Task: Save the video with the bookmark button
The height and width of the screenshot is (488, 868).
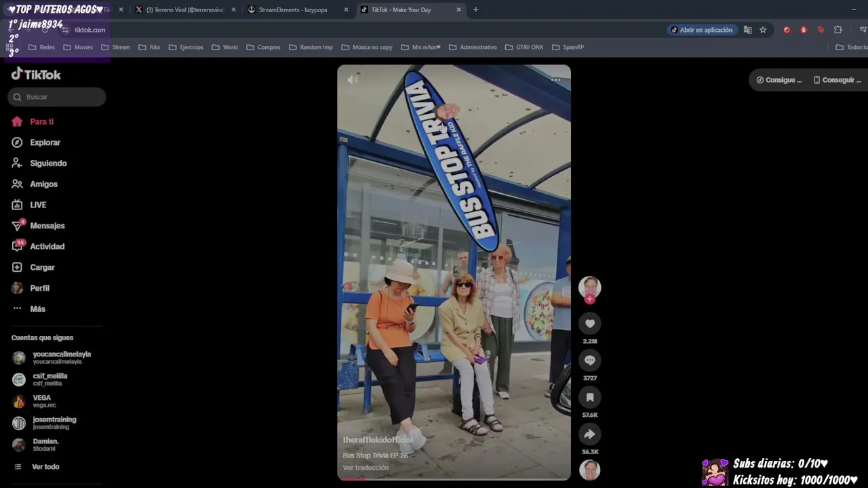Action: pyautogui.click(x=590, y=397)
